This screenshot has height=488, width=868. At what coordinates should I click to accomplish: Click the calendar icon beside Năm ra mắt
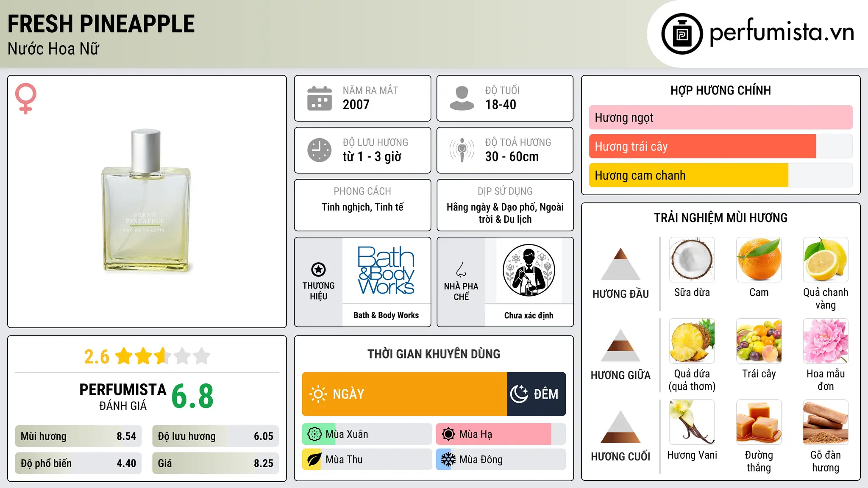[x=320, y=98]
